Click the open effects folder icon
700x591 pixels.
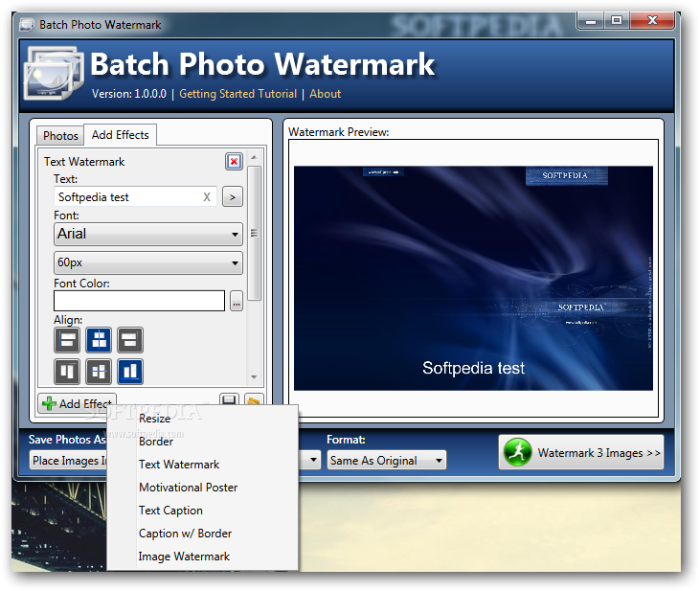click(x=254, y=399)
